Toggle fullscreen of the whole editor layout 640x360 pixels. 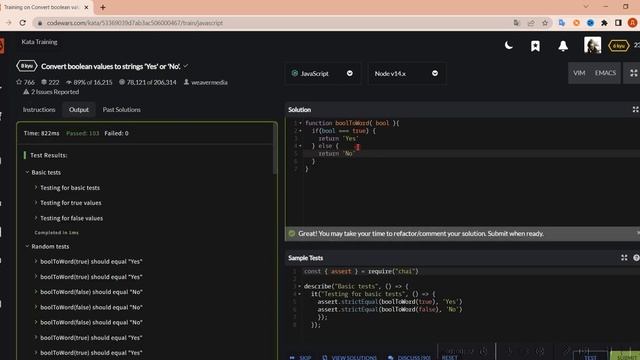point(633,73)
